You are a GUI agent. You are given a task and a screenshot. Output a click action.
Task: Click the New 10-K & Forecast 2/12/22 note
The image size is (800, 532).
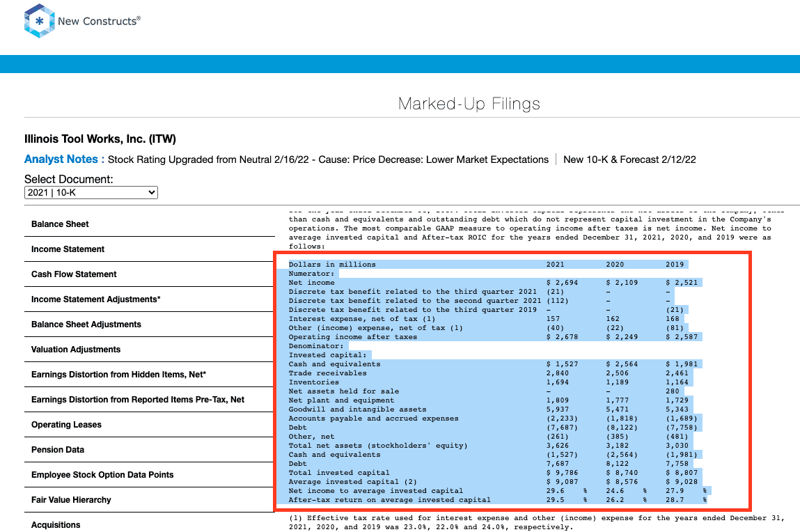pyautogui.click(x=629, y=159)
